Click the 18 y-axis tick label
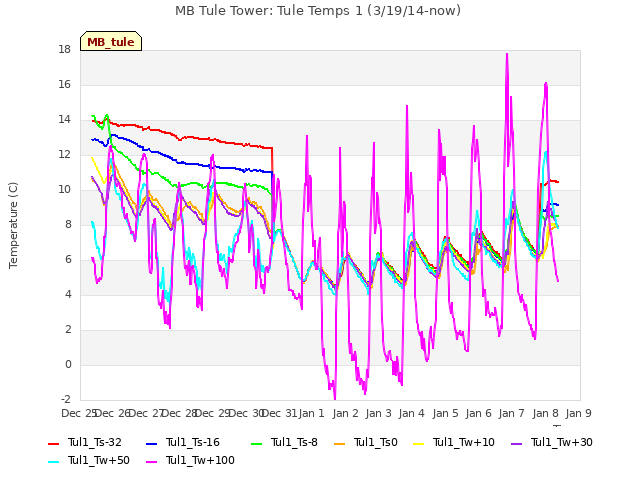 tap(64, 50)
